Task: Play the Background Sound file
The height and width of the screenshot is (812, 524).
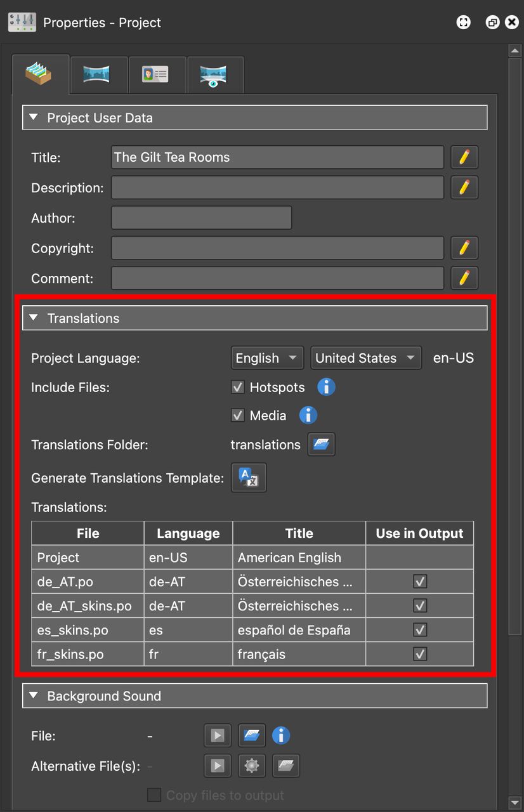Action: tap(217, 735)
